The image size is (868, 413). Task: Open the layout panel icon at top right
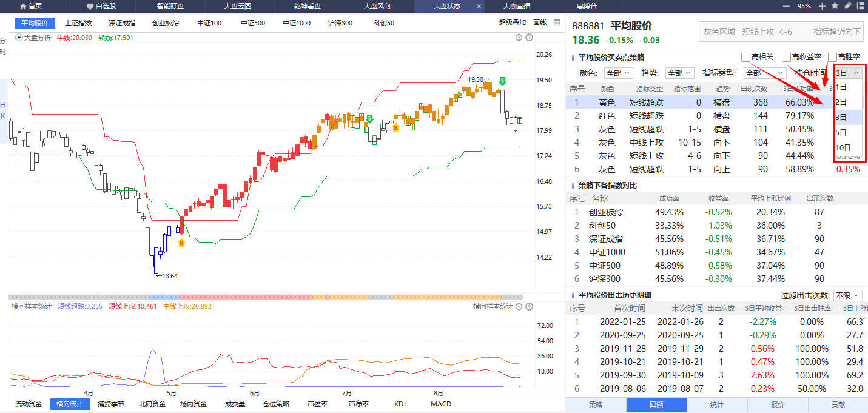tap(861, 6)
